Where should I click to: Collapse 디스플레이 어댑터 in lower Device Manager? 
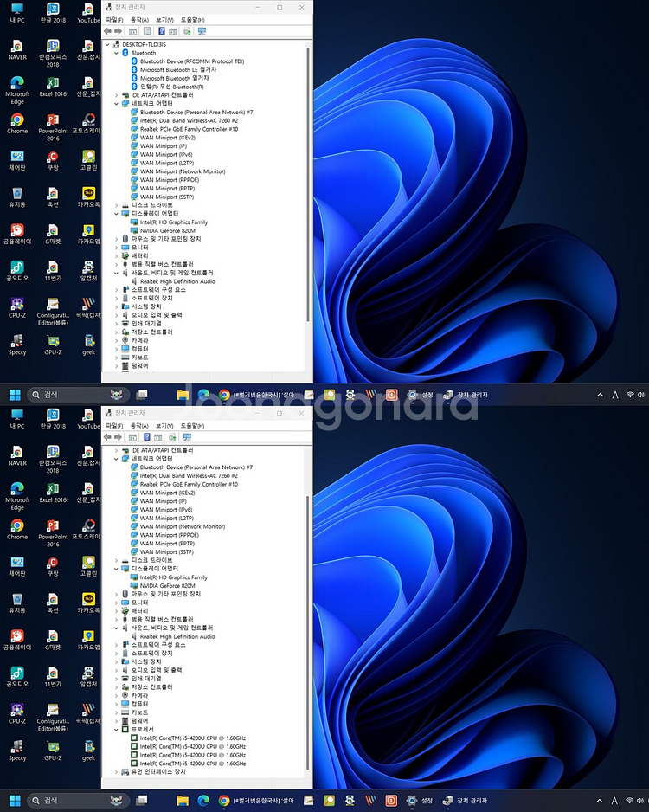pyautogui.click(x=117, y=568)
